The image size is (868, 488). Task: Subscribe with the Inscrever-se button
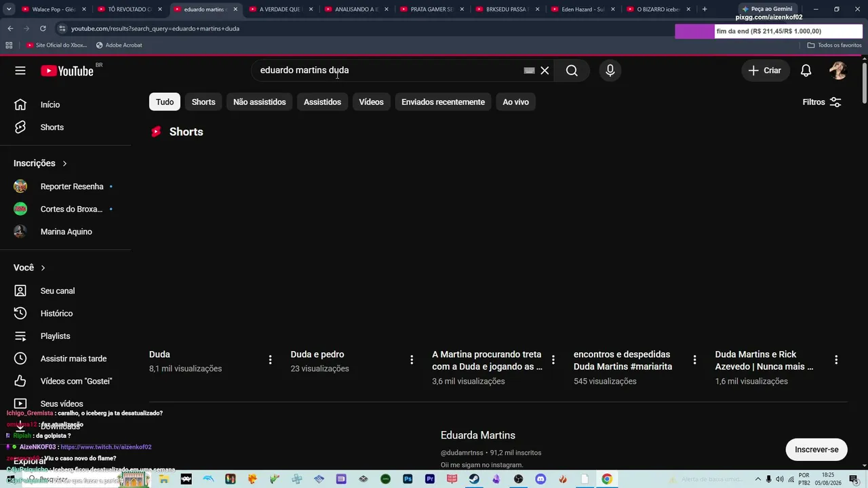point(816,449)
